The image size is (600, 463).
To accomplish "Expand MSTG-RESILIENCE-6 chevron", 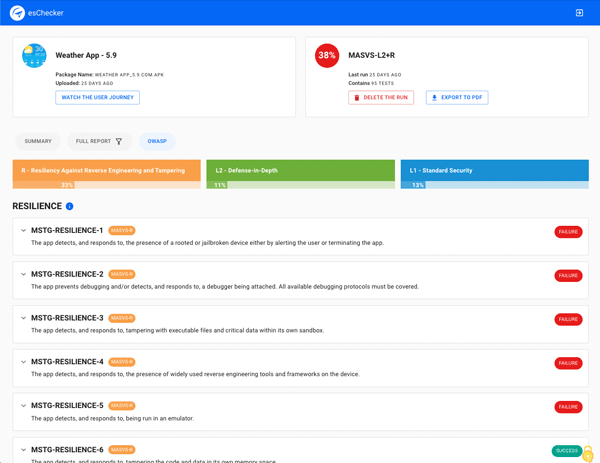I will click(23, 450).
